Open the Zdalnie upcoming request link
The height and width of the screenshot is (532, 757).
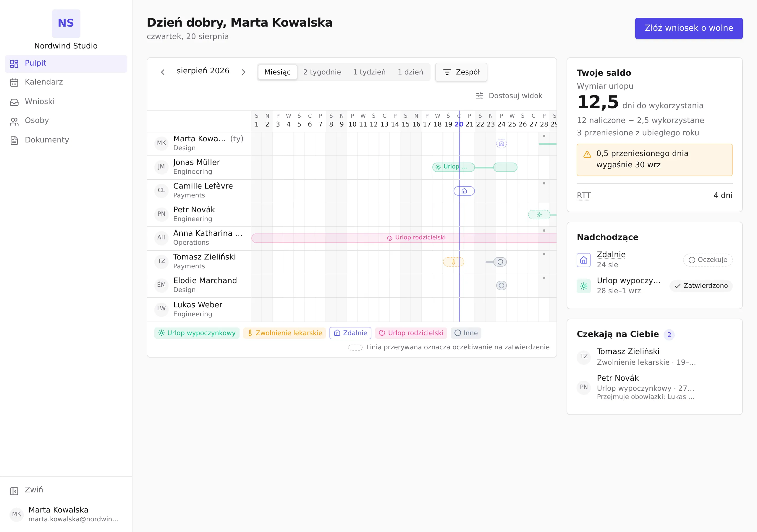click(x=611, y=255)
